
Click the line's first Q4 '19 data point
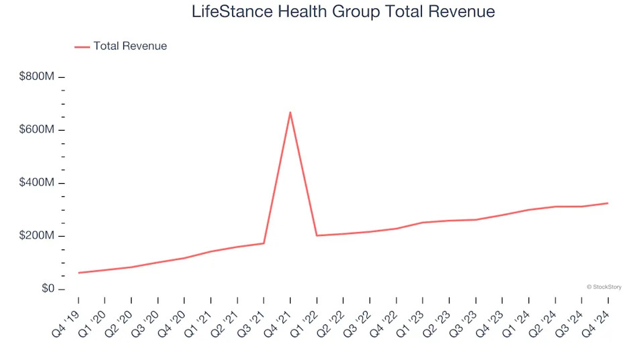pyautogui.click(x=78, y=273)
